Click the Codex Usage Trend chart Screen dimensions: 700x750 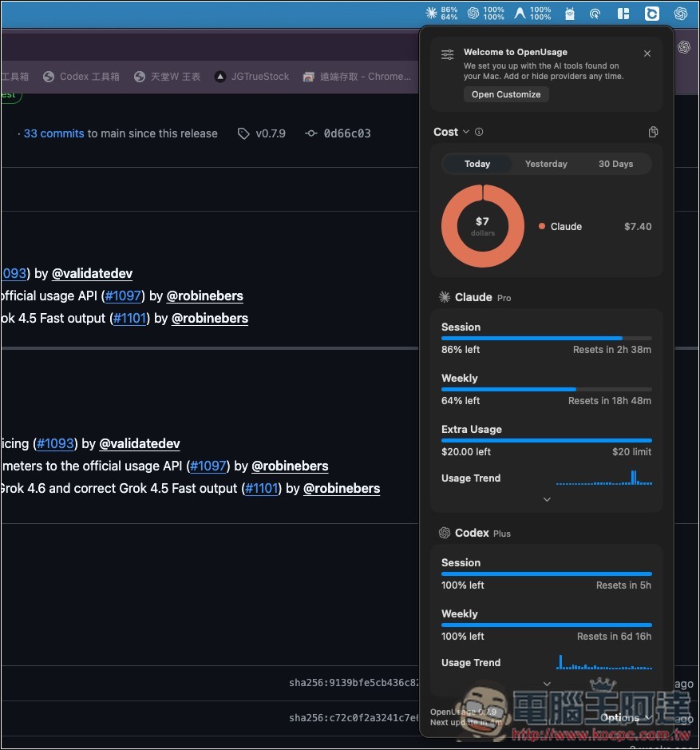[604, 662]
